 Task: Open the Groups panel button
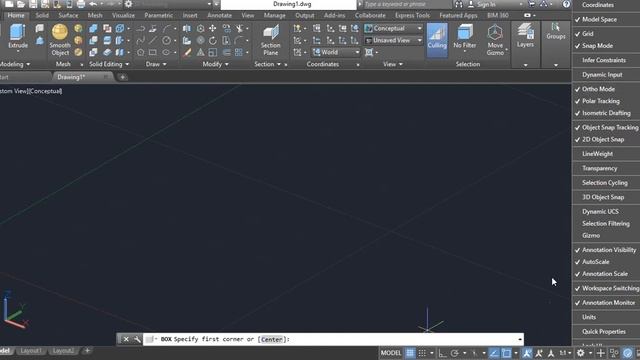pos(556,31)
